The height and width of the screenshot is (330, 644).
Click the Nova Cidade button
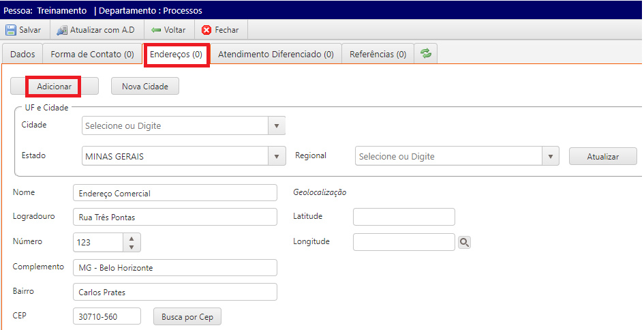pyautogui.click(x=144, y=87)
